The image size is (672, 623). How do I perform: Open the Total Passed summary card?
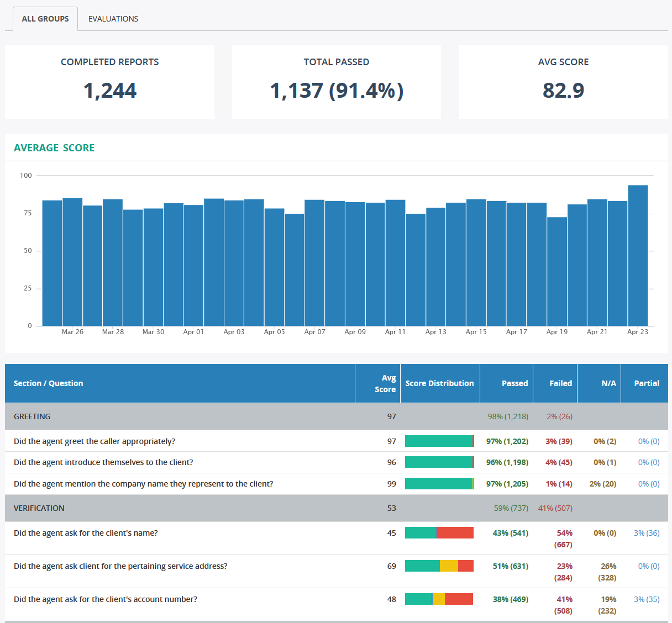pyautogui.click(x=336, y=82)
